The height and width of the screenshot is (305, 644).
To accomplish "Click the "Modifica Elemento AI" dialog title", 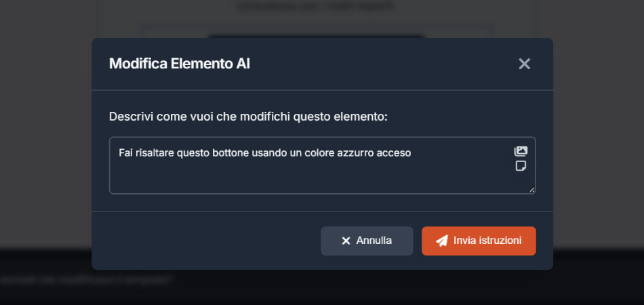I will click(x=180, y=64).
